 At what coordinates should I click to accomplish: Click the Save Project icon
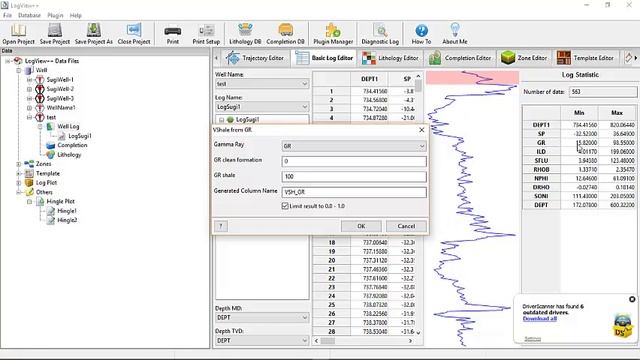tap(55, 33)
